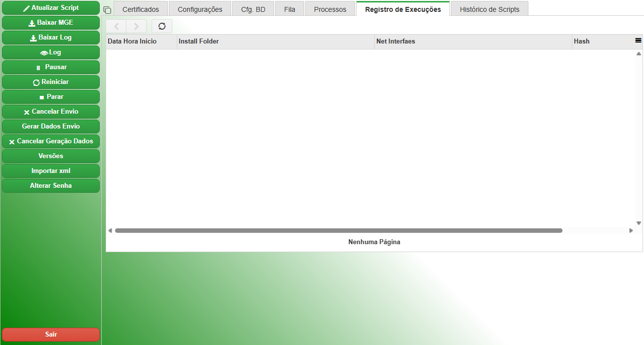Click the Hash column header
This screenshot has width=644, height=345.
click(603, 42)
